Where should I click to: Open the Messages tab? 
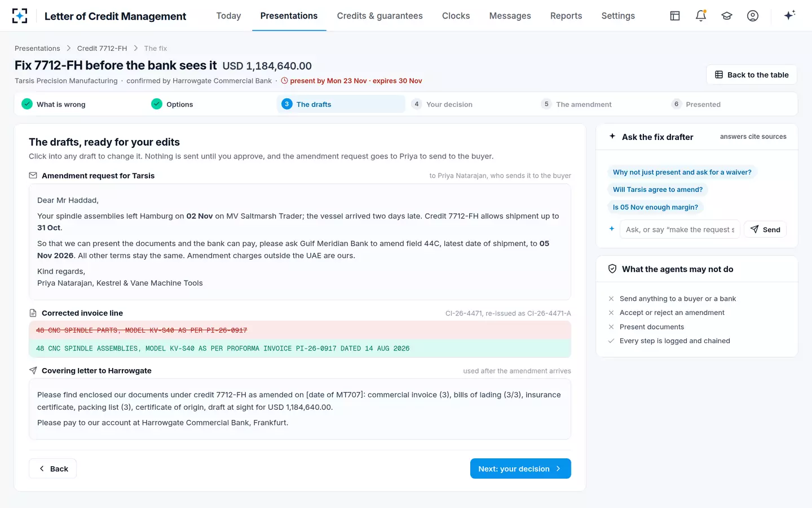pyautogui.click(x=510, y=16)
